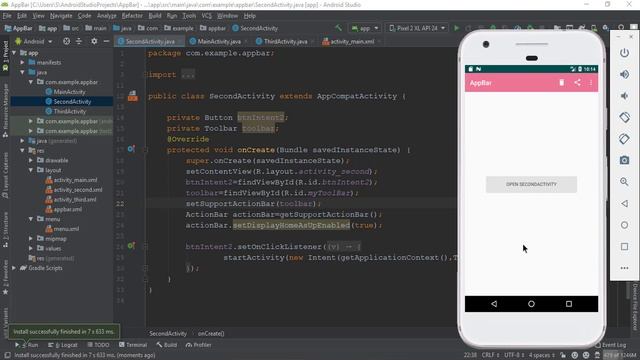This screenshot has width=640, height=360.
Task: Click the gutter icon beside class SecondActivity
Action: pyautogui.click(x=133, y=96)
